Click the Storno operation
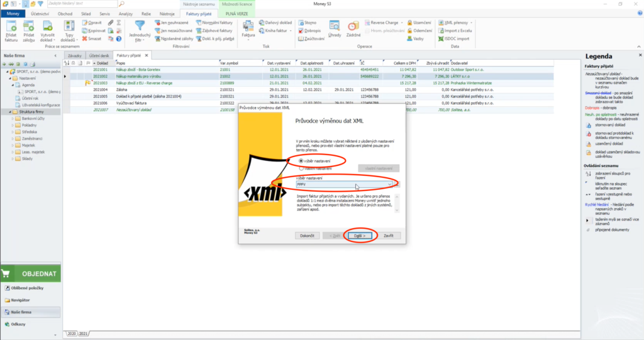 (307, 23)
